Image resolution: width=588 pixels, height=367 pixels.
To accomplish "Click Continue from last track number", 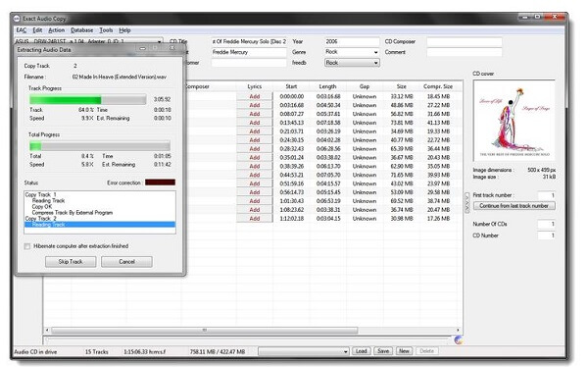I will click(514, 206).
